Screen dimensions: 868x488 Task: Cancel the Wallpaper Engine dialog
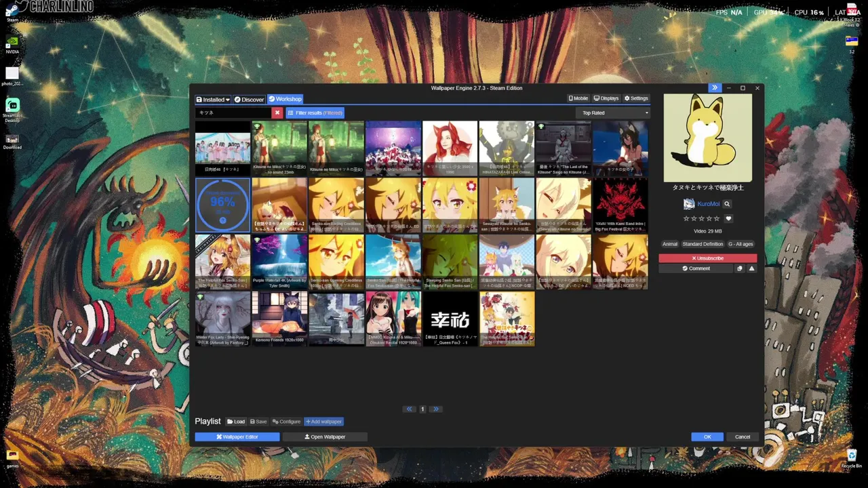click(x=743, y=437)
